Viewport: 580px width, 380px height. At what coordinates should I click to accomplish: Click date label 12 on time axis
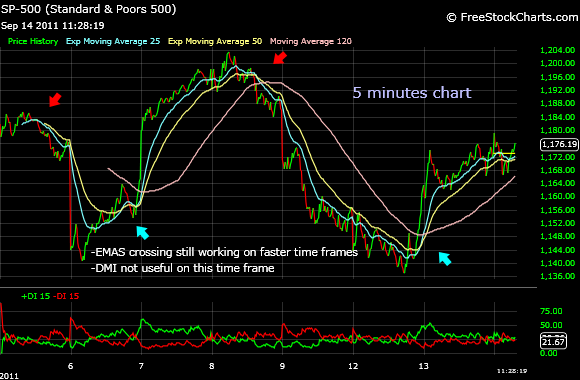(353, 366)
